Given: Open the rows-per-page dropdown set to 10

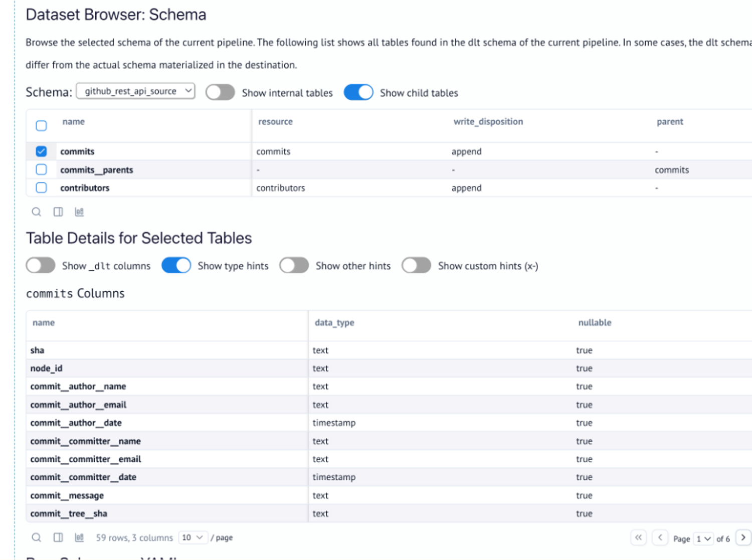Looking at the screenshot, I should click(x=193, y=537).
